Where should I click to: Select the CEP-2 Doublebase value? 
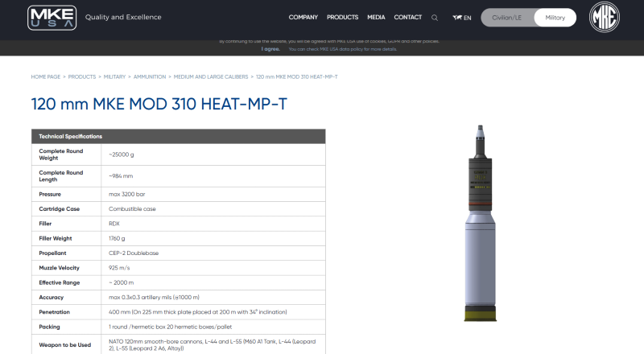[x=134, y=253]
